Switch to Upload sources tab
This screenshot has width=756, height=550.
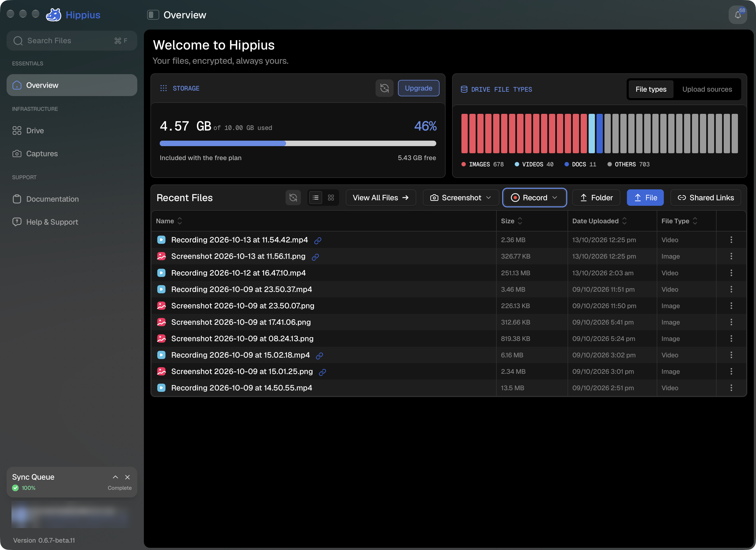coord(707,89)
